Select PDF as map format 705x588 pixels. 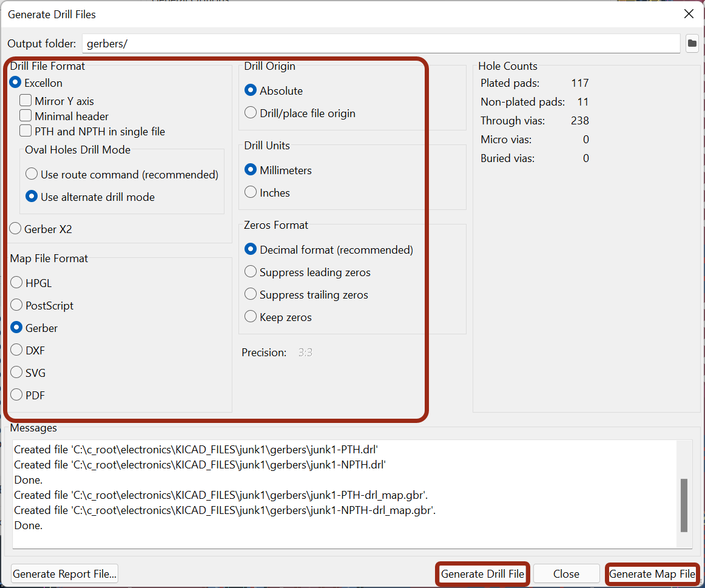[x=17, y=395]
